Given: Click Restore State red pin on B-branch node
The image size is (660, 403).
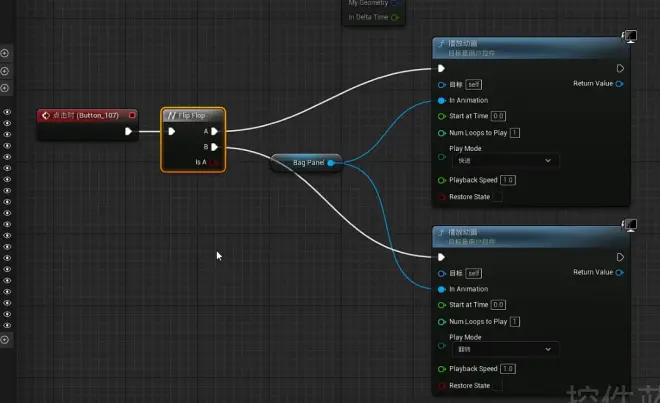Looking at the screenshot, I should coord(442,386).
